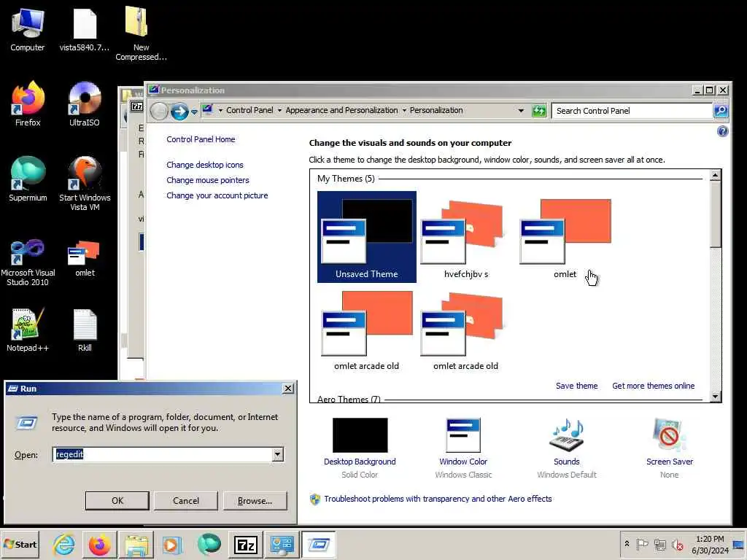This screenshot has width=747, height=560.
Task: Click Control Panel in the breadcrumb
Action: (249, 111)
